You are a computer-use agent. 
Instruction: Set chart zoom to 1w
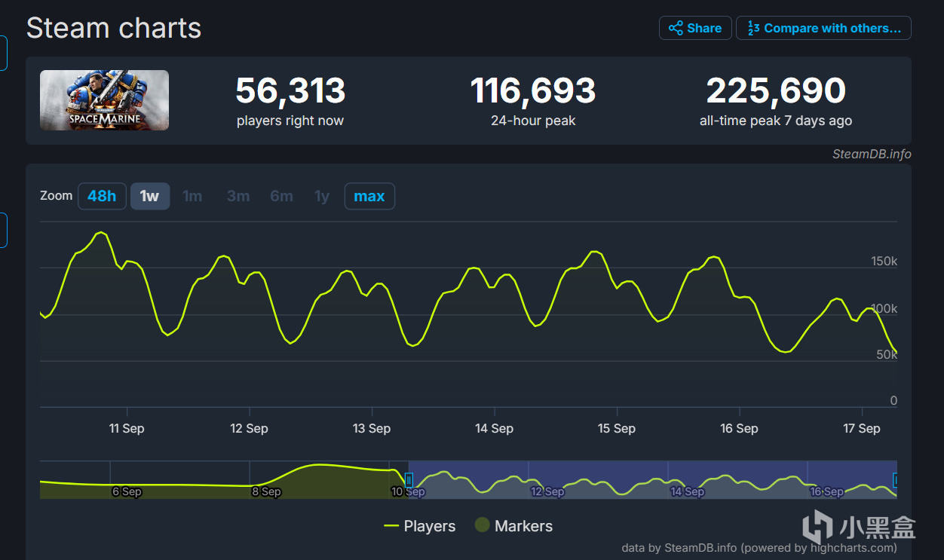click(150, 196)
